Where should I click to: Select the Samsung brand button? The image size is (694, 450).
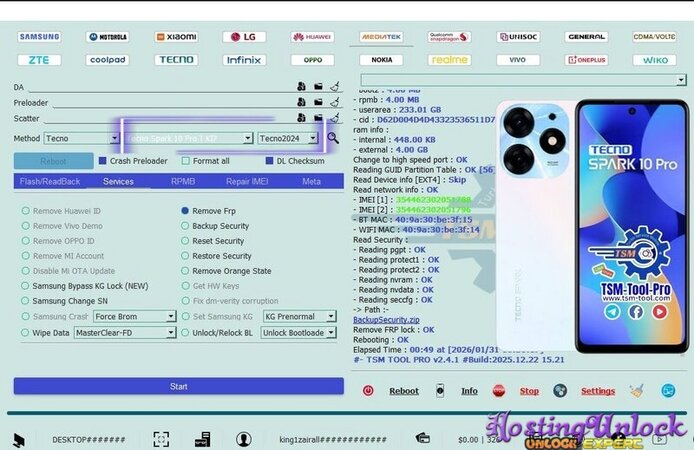39,37
